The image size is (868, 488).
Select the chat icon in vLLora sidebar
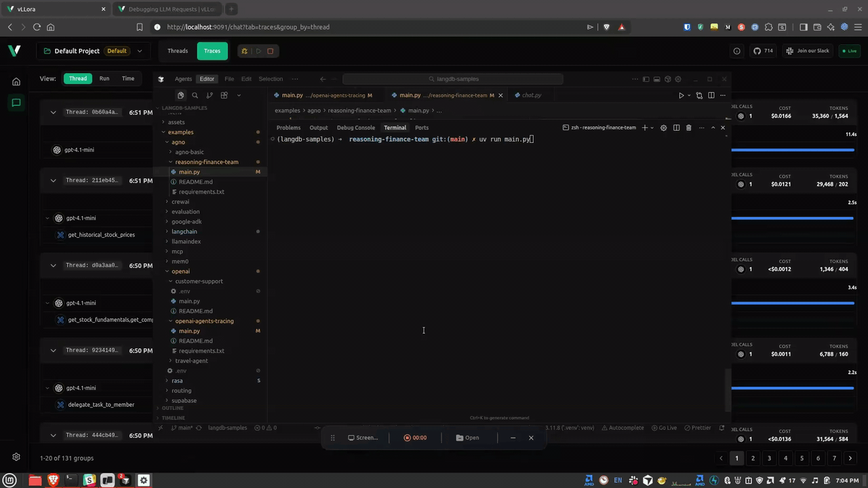pos(16,102)
